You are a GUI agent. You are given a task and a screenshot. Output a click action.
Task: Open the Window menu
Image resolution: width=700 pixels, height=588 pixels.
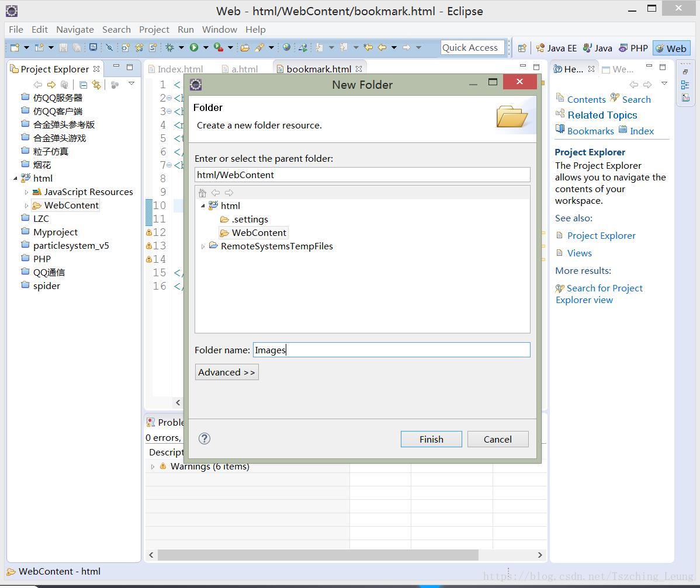click(220, 29)
